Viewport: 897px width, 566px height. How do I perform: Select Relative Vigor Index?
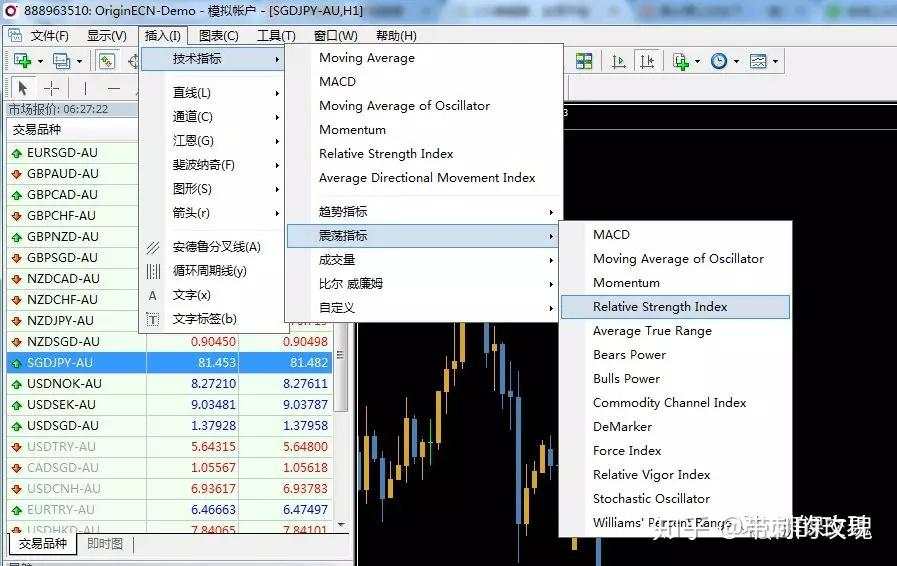tap(676, 476)
